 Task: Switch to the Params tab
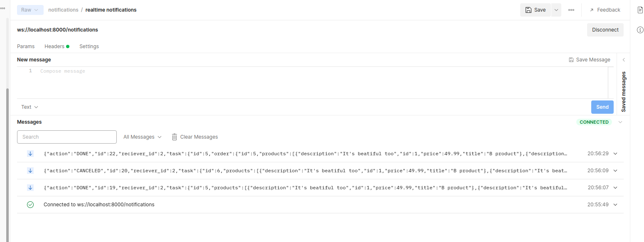pyautogui.click(x=26, y=46)
